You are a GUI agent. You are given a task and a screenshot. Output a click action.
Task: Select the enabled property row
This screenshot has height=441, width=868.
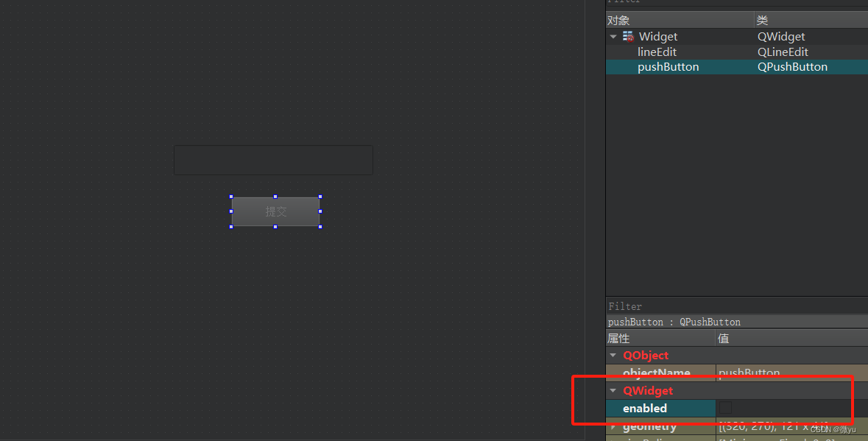737,409
